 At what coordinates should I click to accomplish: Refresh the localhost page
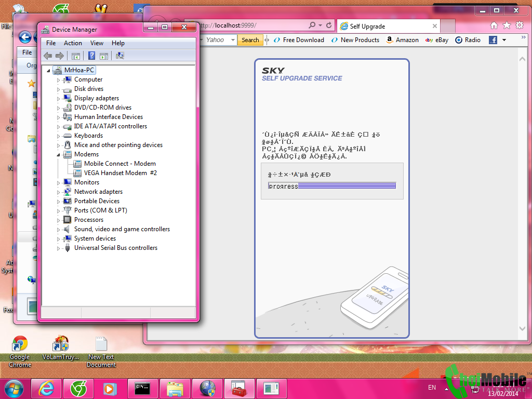click(x=329, y=25)
